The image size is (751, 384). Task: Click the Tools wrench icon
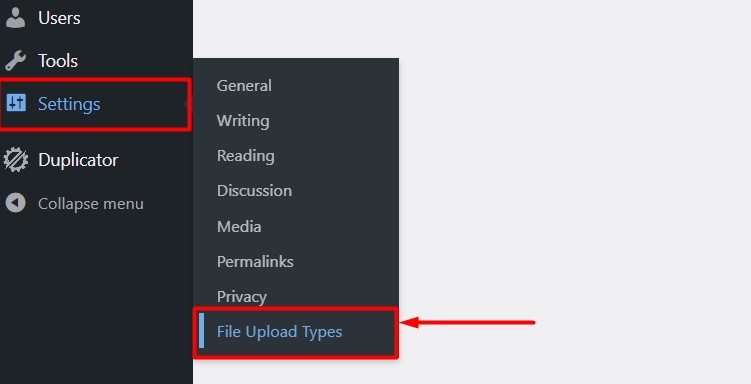point(15,61)
